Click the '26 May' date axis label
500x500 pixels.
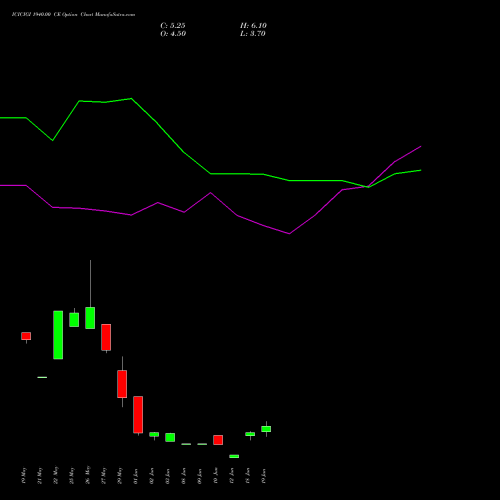pos(88,476)
